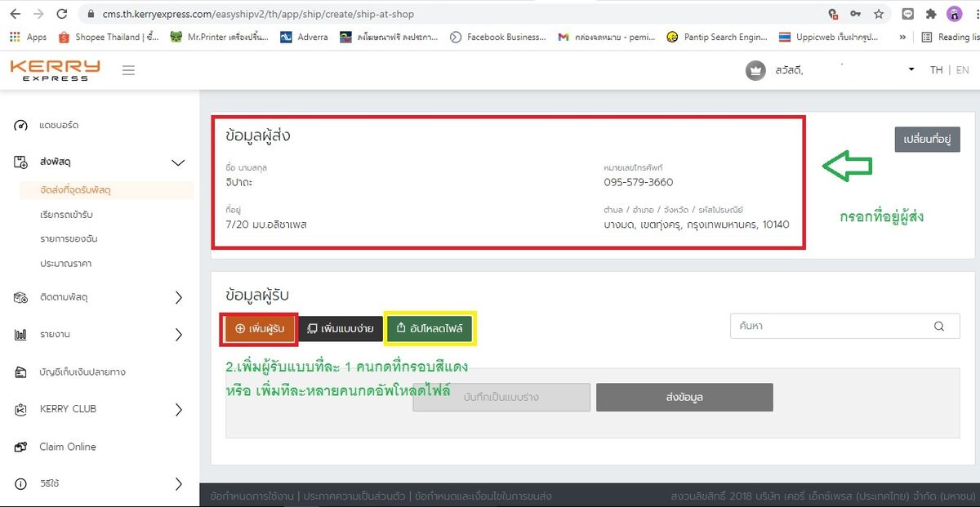Click the search magnifier icon
This screenshot has width=980, height=507.
tap(940, 326)
